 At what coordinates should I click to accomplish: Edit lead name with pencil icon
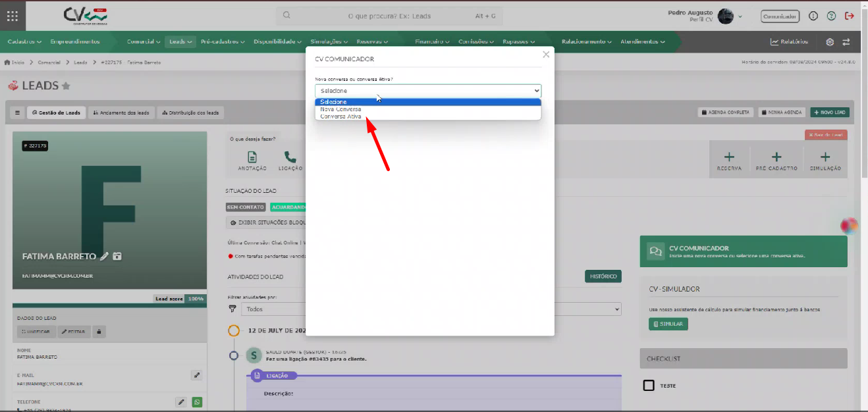tap(104, 256)
